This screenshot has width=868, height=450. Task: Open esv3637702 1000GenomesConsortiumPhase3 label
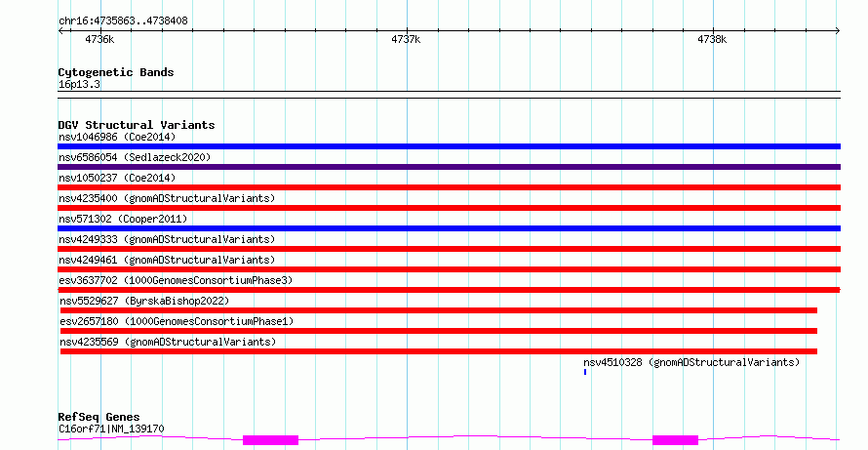[176, 280]
